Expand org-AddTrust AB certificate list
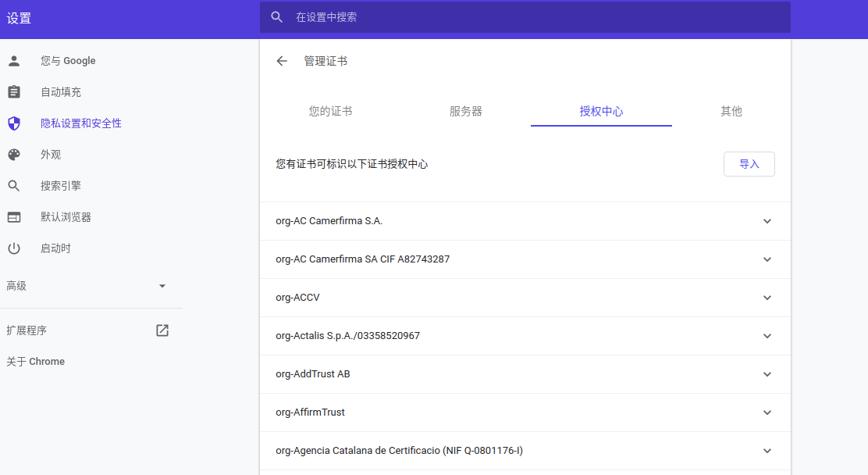This screenshot has width=868, height=475. tap(767, 374)
